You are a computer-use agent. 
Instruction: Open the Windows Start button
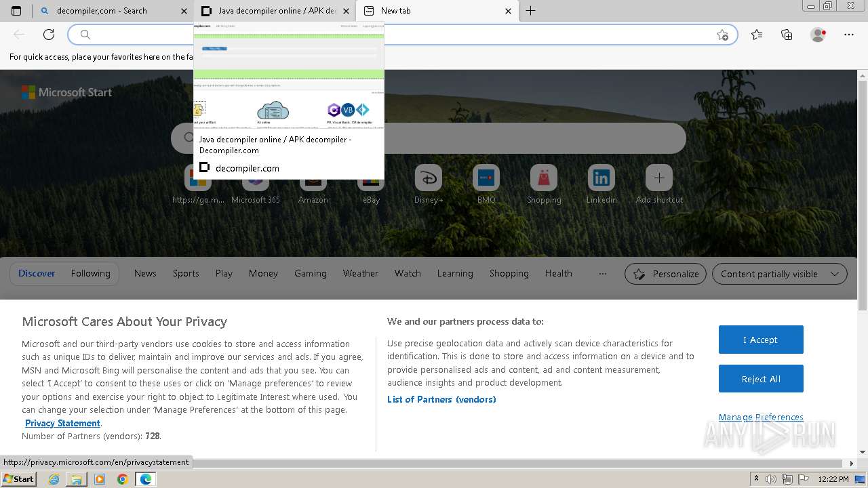(x=18, y=479)
